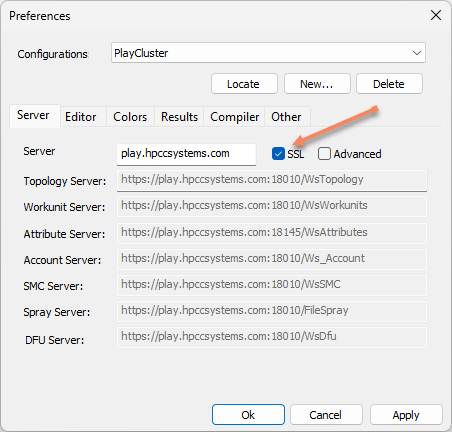The width and height of the screenshot is (452, 432).
Task: Cancel the Preferences changes
Action: 326,415
